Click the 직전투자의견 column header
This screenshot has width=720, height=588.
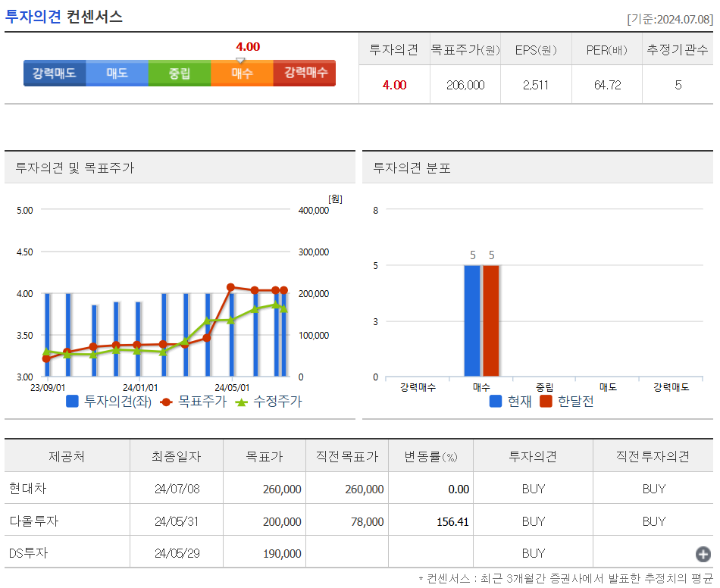(653, 456)
